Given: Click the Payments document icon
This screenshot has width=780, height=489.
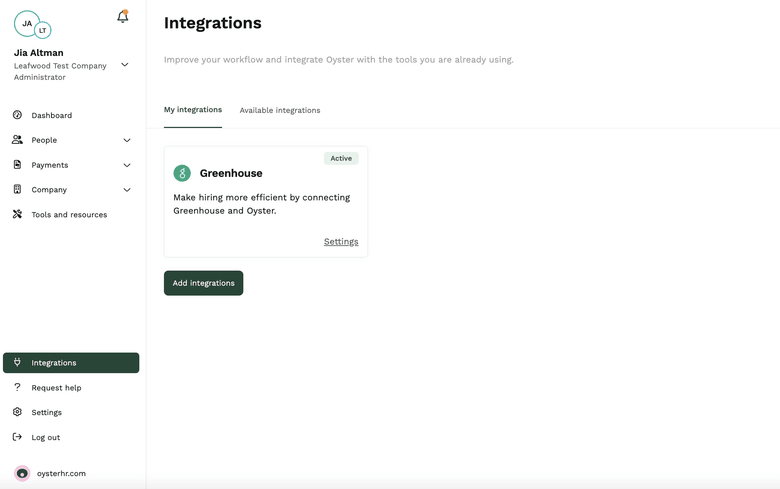Looking at the screenshot, I should pyautogui.click(x=17, y=165).
